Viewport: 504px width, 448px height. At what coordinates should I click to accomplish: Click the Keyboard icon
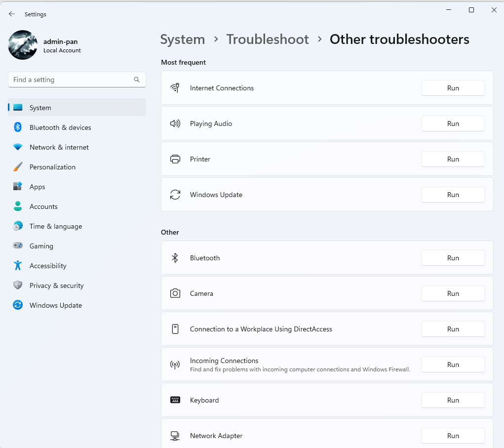point(175,400)
